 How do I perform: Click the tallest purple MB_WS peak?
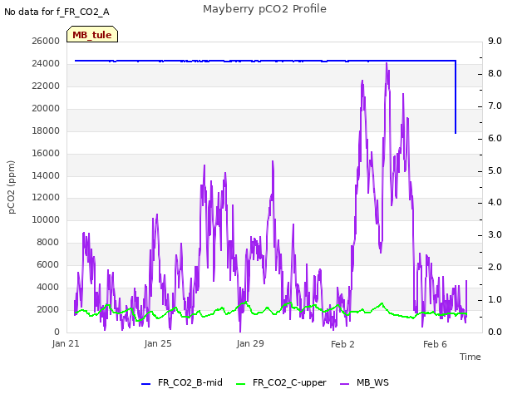click(387, 65)
